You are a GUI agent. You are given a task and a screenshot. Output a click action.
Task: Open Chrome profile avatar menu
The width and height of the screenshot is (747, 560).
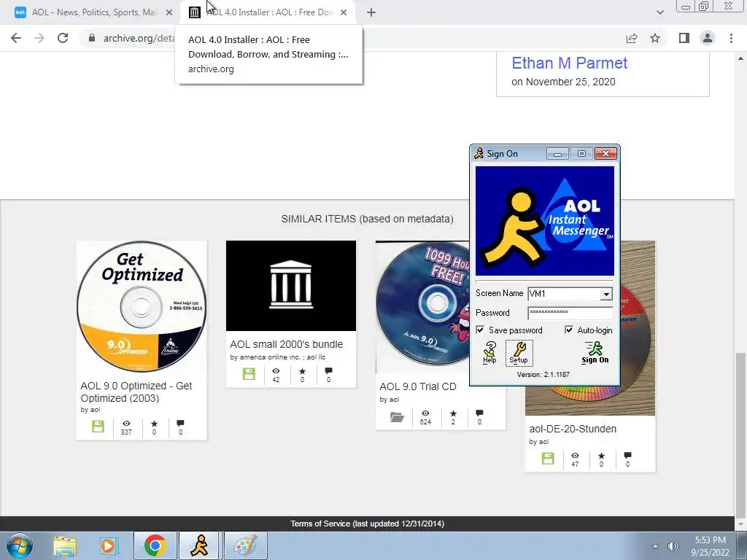click(708, 38)
